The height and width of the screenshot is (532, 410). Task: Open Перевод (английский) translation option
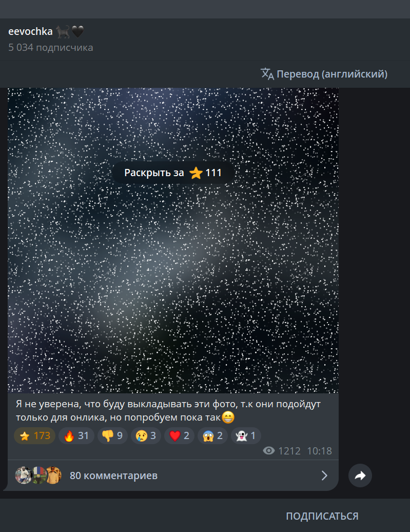(324, 74)
